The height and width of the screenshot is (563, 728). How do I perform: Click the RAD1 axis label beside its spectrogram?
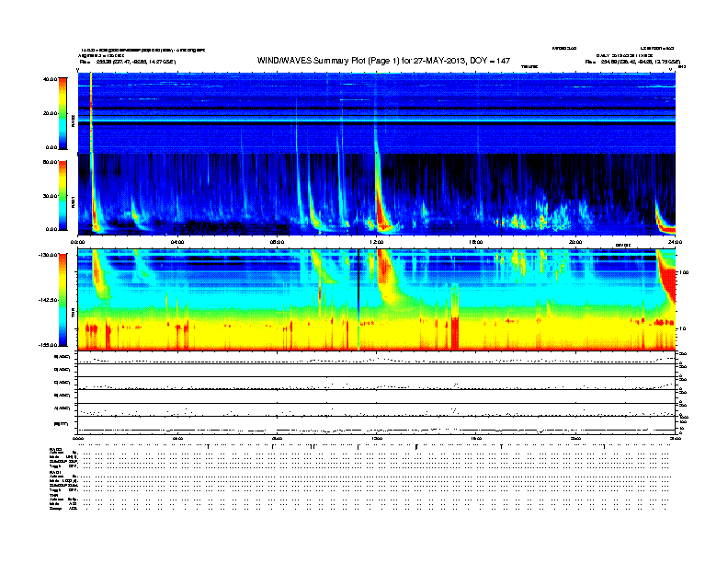[73, 201]
